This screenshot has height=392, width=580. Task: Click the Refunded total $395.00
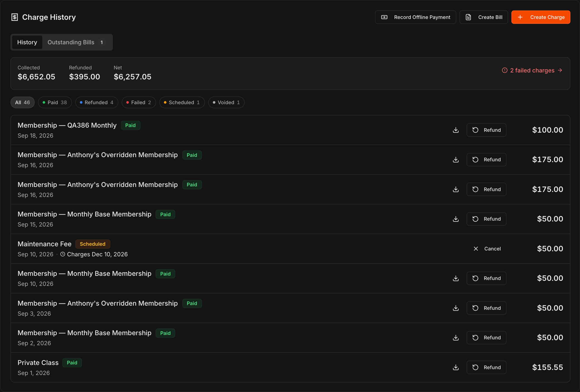click(x=84, y=77)
